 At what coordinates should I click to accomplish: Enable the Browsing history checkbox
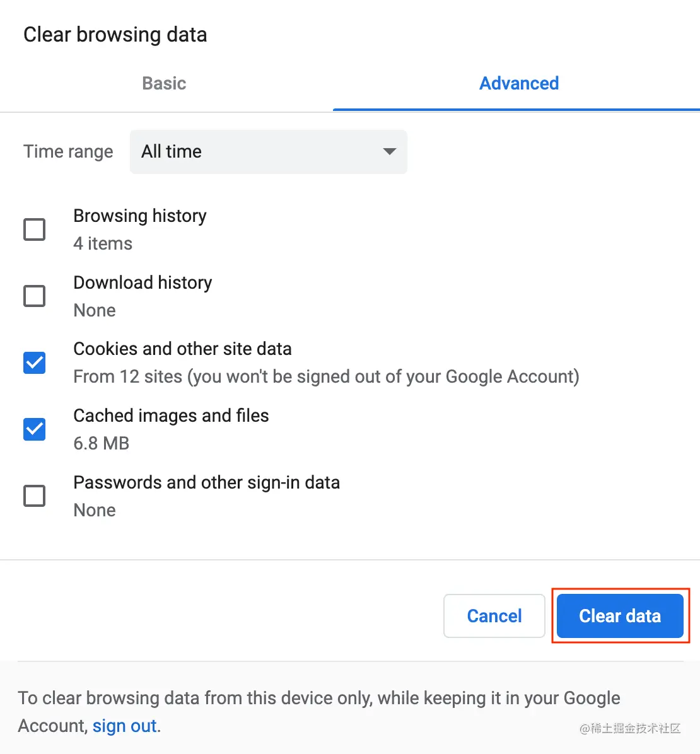point(35,229)
